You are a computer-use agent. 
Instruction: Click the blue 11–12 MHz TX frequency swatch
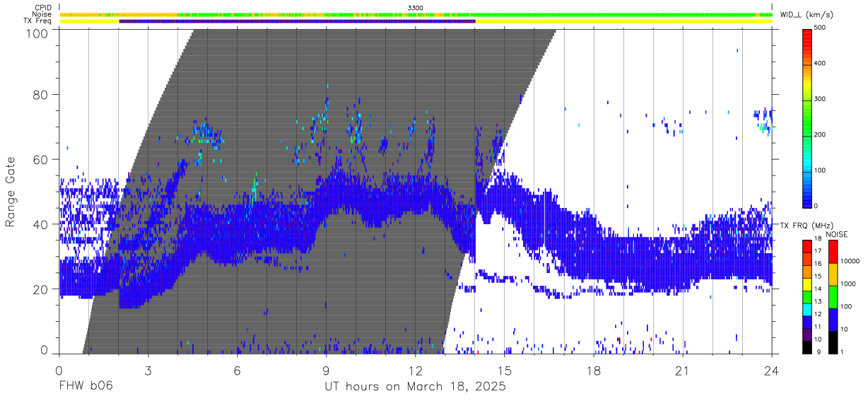807,321
